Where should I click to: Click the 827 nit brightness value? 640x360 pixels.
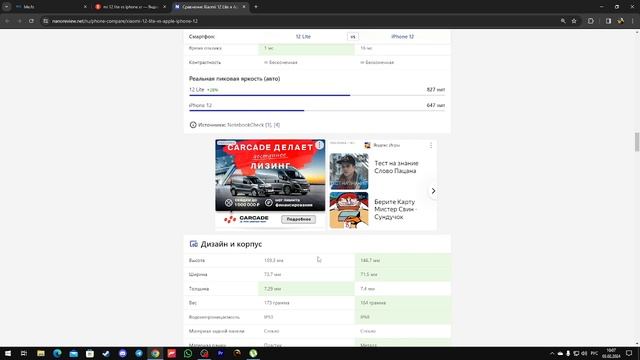[x=436, y=89]
